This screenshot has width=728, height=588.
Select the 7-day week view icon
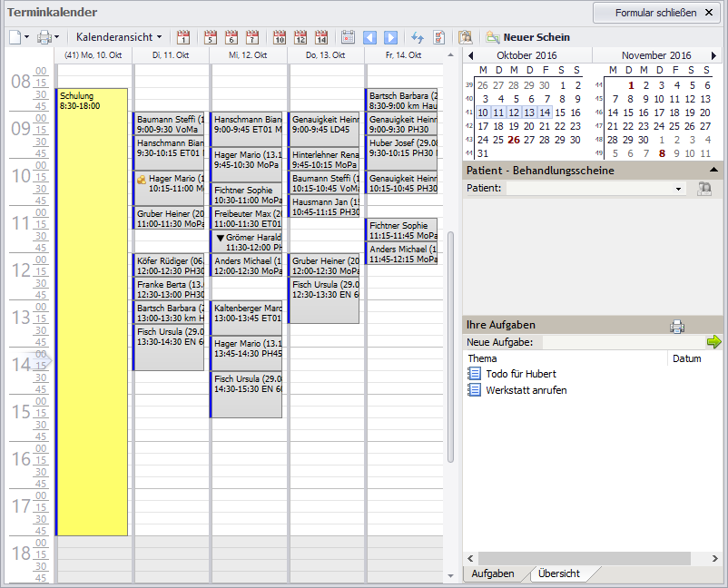tap(252, 37)
